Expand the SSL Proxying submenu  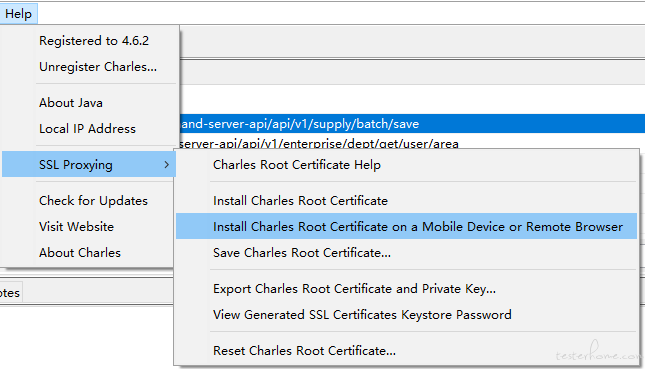[89, 165]
